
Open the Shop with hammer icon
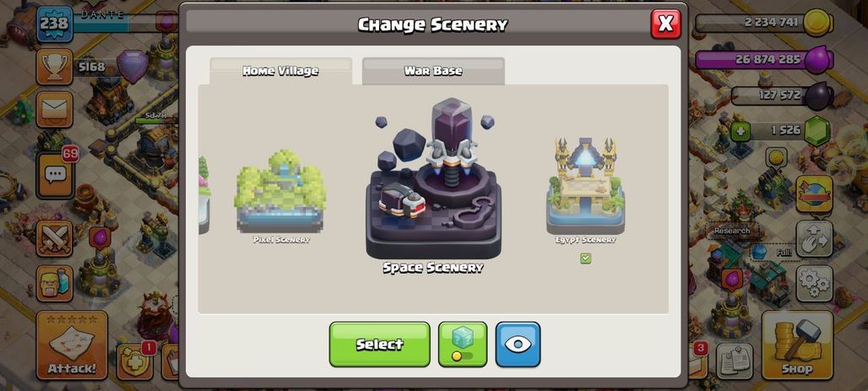797,345
